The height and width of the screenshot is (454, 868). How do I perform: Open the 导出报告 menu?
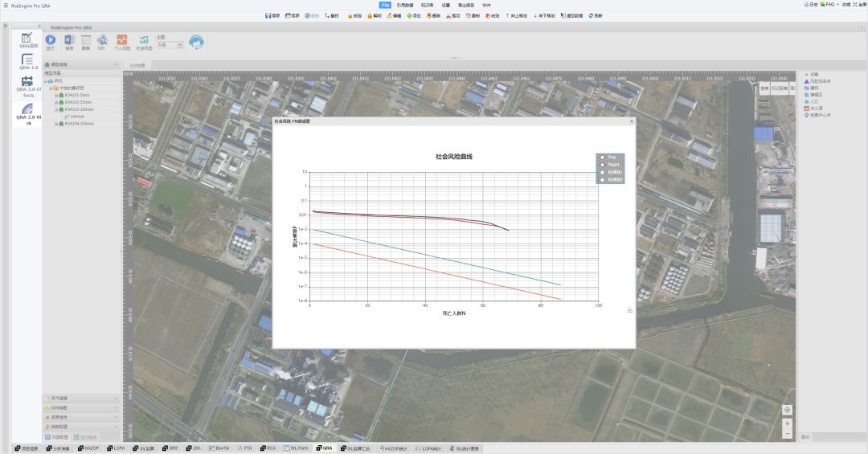coord(466,5)
